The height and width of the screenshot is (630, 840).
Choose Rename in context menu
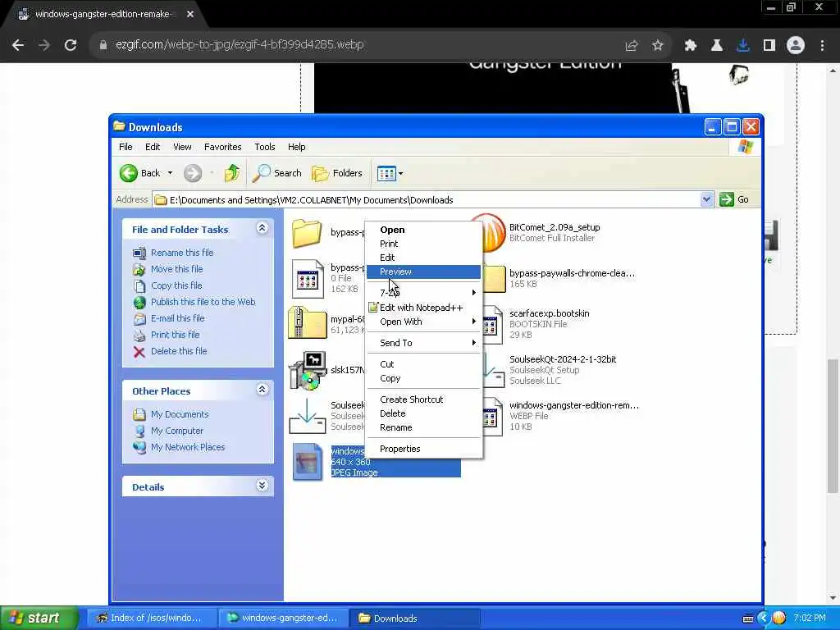423,427
